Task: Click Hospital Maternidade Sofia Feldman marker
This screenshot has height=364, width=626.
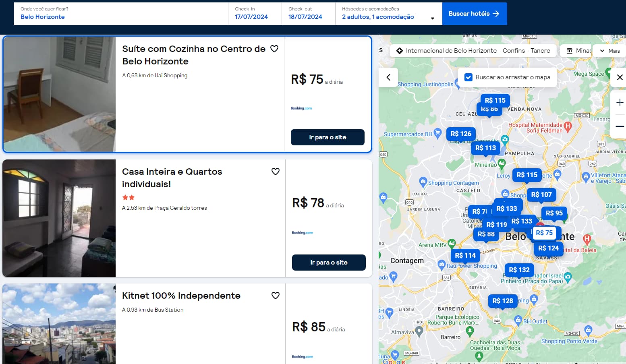Action: coord(568,126)
